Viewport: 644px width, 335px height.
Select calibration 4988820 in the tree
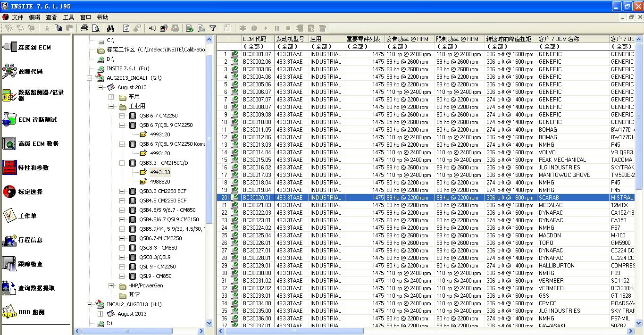[160, 182]
